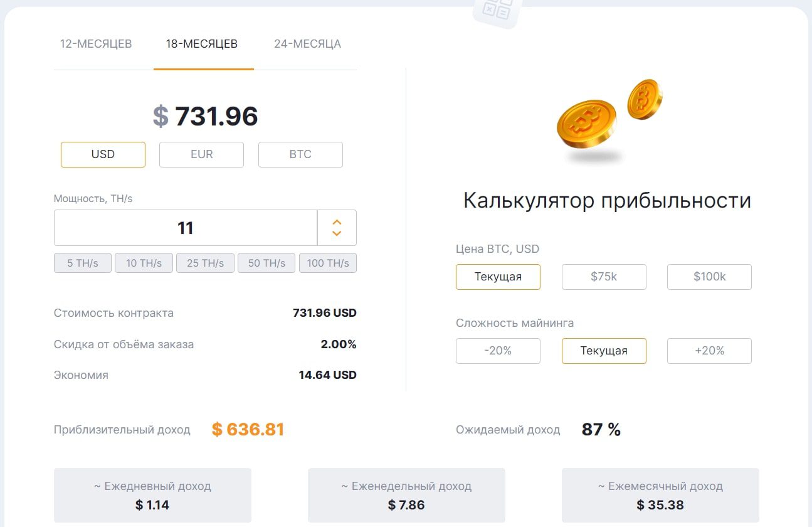The image size is (812, 527).
Task: Select USD currency option
Action: click(x=103, y=154)
